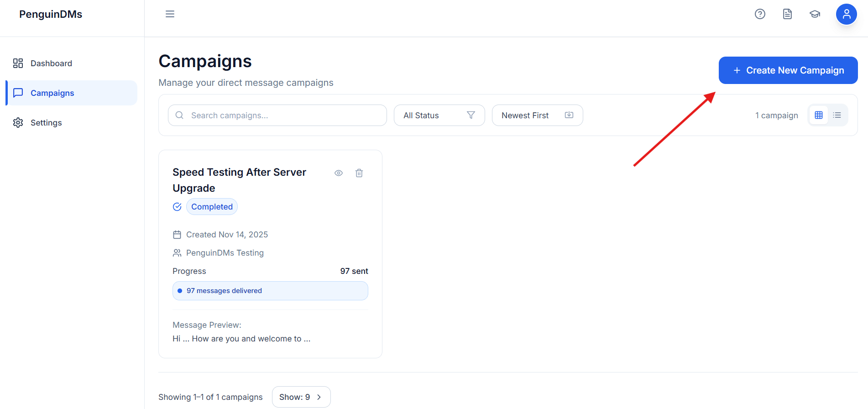View campaign details via eye icon
Screen dimensions: 868x409
coord(339,173)
